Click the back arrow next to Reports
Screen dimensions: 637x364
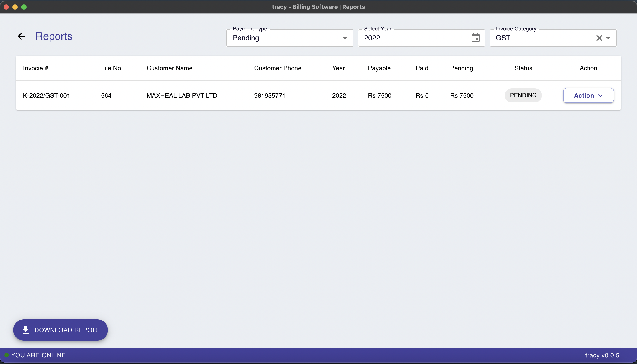(x=21, y=36)
